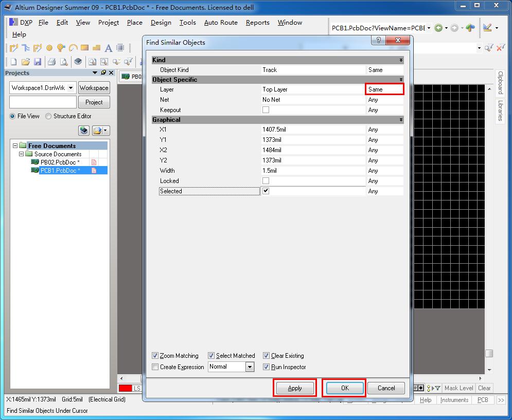Click the Mask Level control in the status bar
The height and width of the screenshot is (420, 512).
pos(460,388)
